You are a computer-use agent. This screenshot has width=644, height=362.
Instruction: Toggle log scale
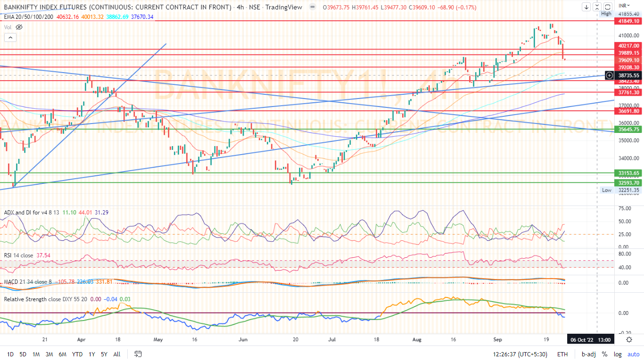click(618, 354)
